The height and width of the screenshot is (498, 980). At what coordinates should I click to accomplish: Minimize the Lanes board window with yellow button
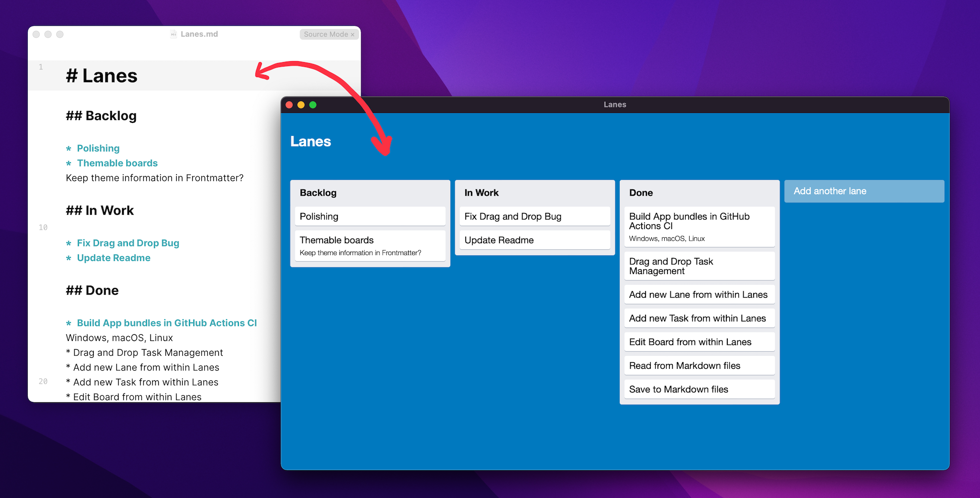click(301, 105)
